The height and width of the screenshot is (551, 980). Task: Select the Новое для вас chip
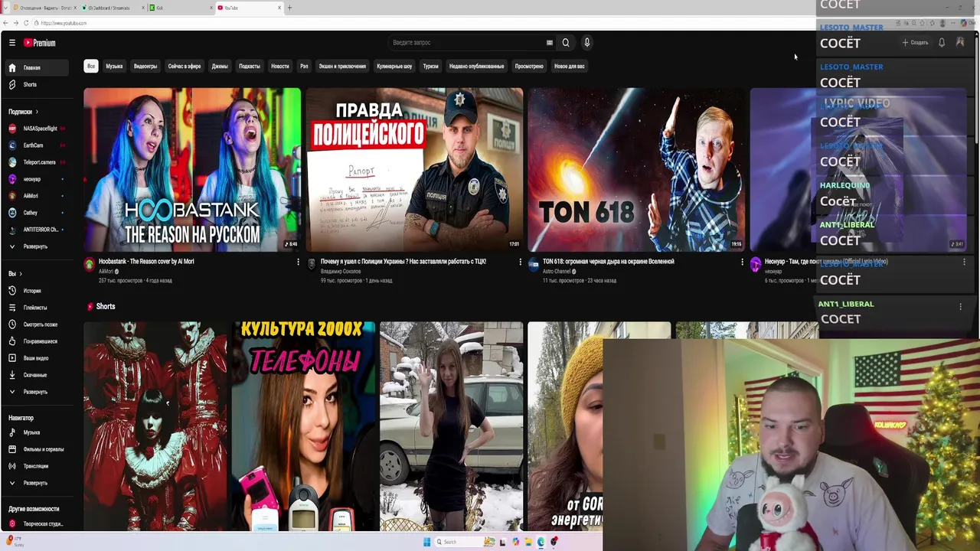(569, 67)
